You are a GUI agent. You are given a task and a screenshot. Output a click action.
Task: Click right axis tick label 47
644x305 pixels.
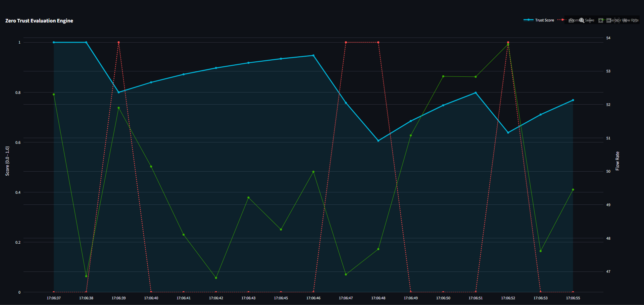(608, 271)
